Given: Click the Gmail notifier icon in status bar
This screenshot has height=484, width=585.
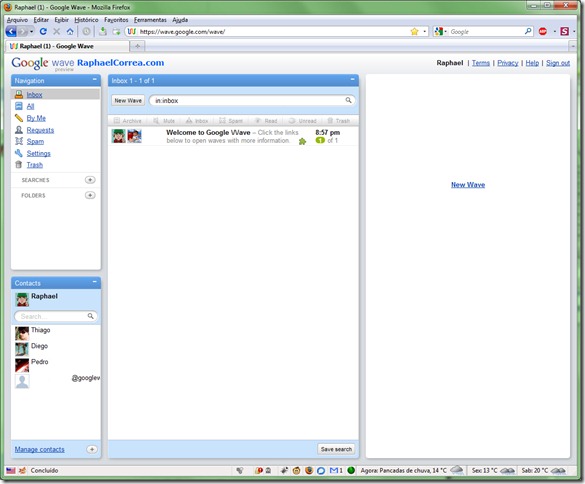Looking at the screenshot, I should pyautogui.click(x=335, y=471).
